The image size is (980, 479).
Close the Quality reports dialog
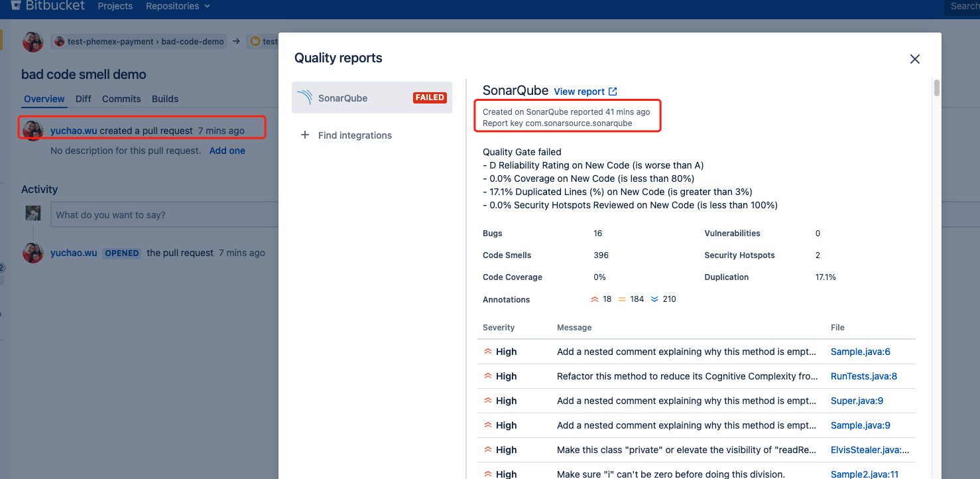(915, 59)
